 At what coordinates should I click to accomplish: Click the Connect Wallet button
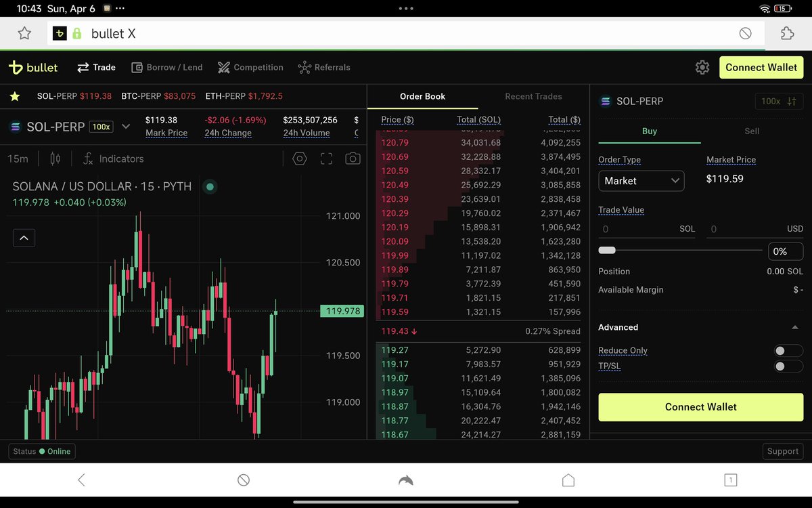tap(700, 407)
